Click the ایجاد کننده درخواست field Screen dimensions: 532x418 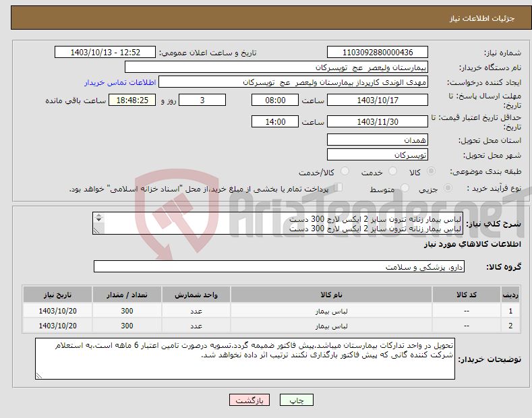point(293,82)
